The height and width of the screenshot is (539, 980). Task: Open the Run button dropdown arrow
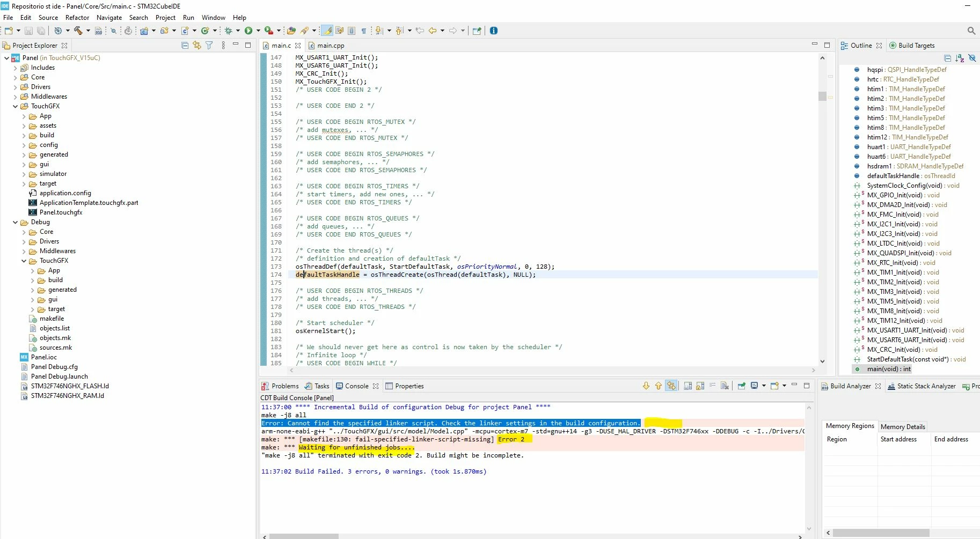coord(258,31)
